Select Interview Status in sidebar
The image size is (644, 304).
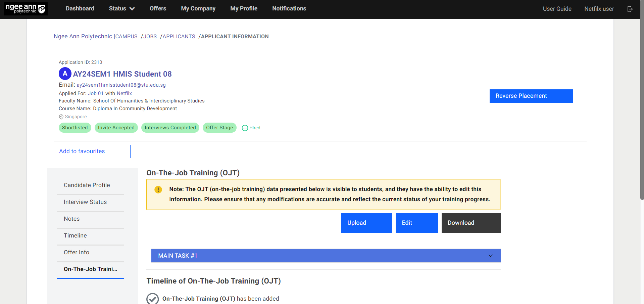click(85, 202)
